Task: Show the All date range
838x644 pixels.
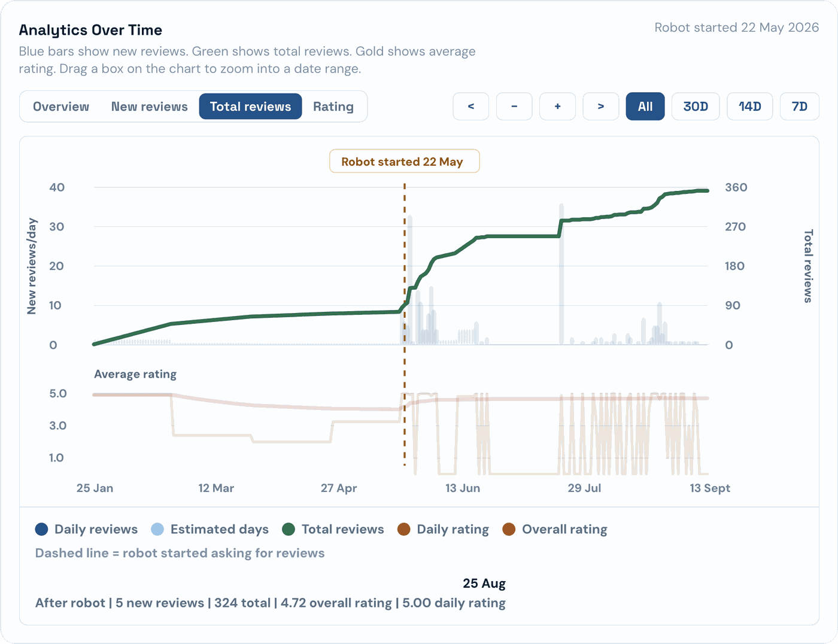Action: [x=645, y=107]
